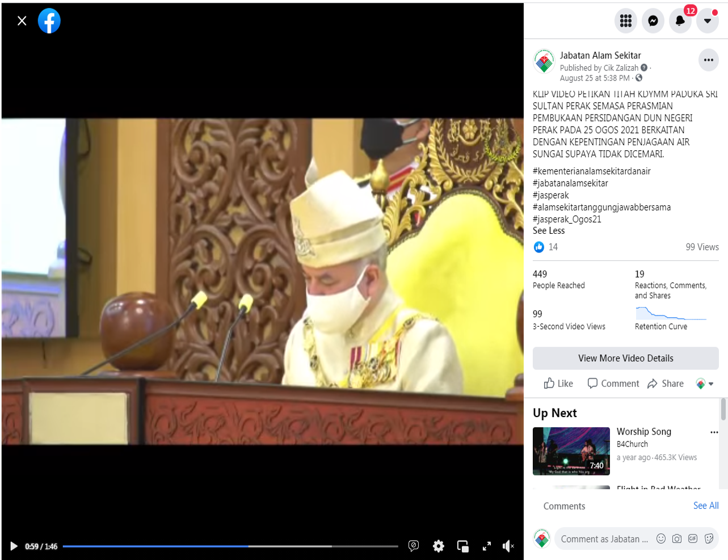This screenshot has height=560, width=728.
Task: Open hashtag #jasperak_Ogos21
Action: coord(567,219)
